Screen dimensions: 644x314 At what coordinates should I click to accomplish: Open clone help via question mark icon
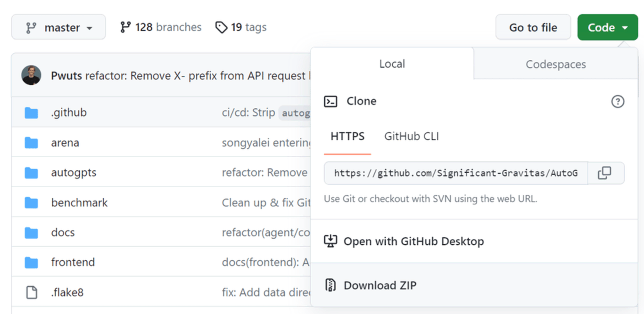coord(618,101)
